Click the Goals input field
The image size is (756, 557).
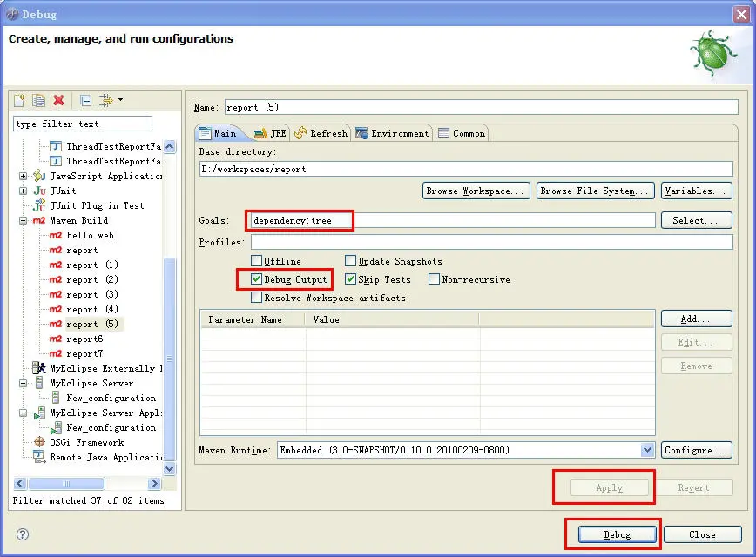453,221
